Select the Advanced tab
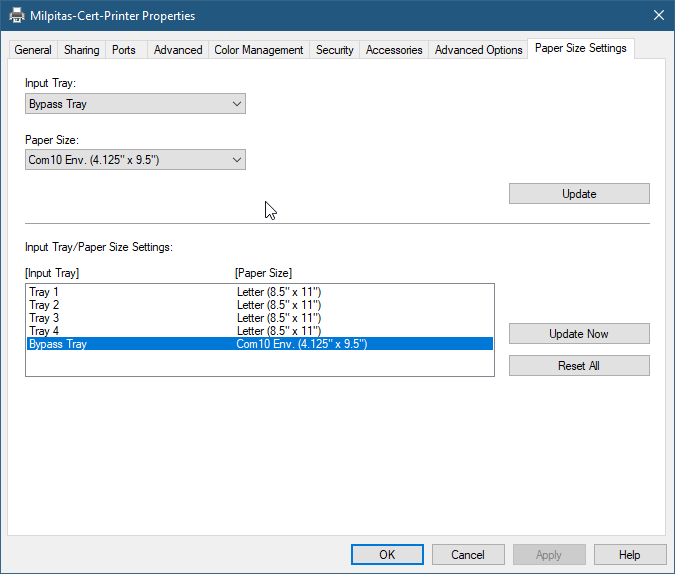Viewport: 675px width, 574px height. tap(178, 50)
